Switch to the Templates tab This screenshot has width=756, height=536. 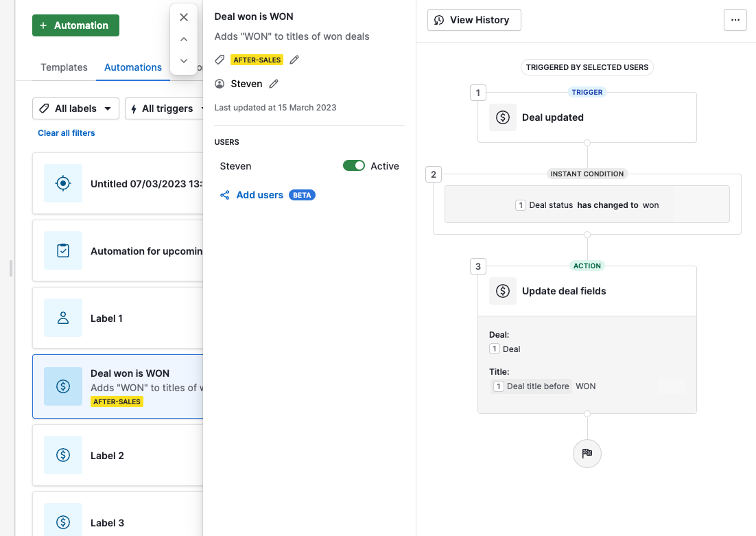63,67
